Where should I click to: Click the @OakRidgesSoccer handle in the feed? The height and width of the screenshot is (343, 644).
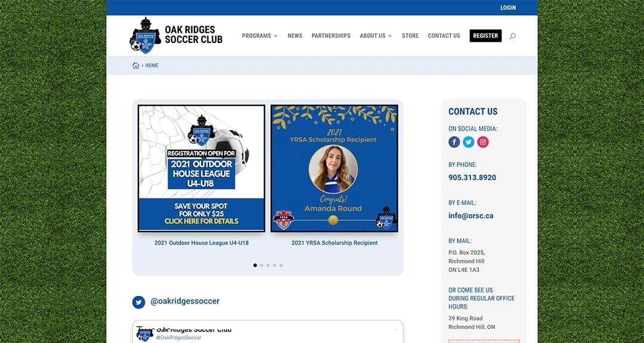click(179, 338)
